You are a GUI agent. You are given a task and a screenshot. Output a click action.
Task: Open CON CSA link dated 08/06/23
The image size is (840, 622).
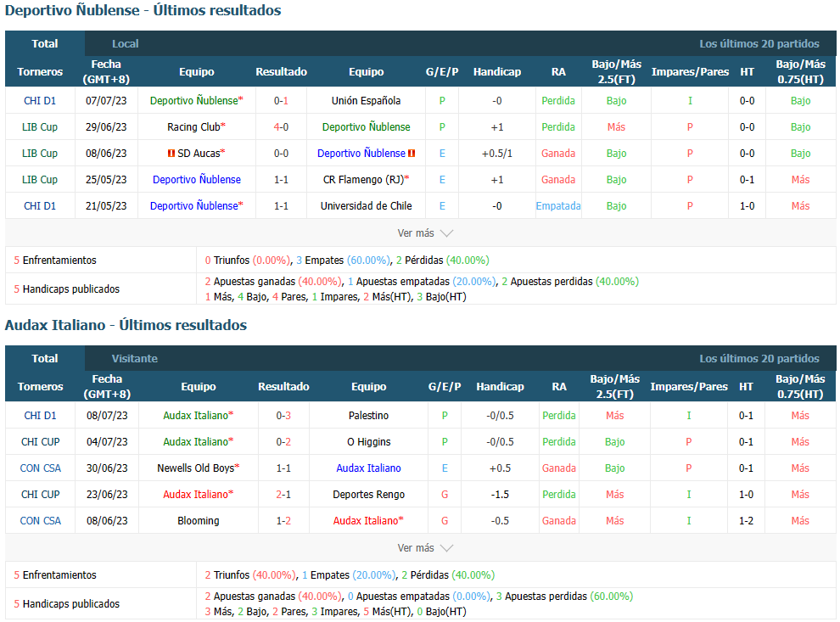[x=40, y=520]
